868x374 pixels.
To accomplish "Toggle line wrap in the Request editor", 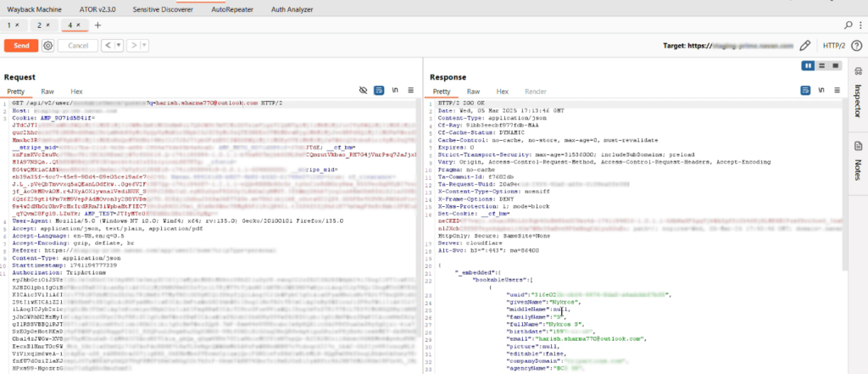I will pyautogui.click(x=379, y=91).
